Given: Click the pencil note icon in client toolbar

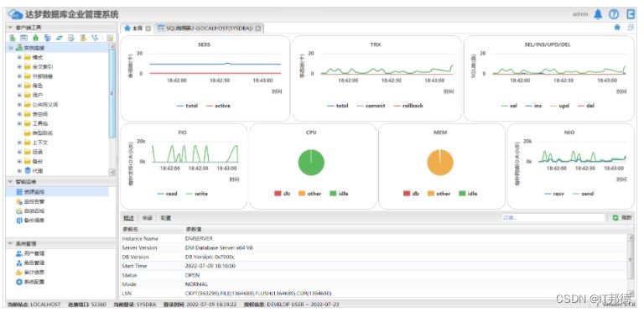Looking at the screenshot, I should point(110,38).
